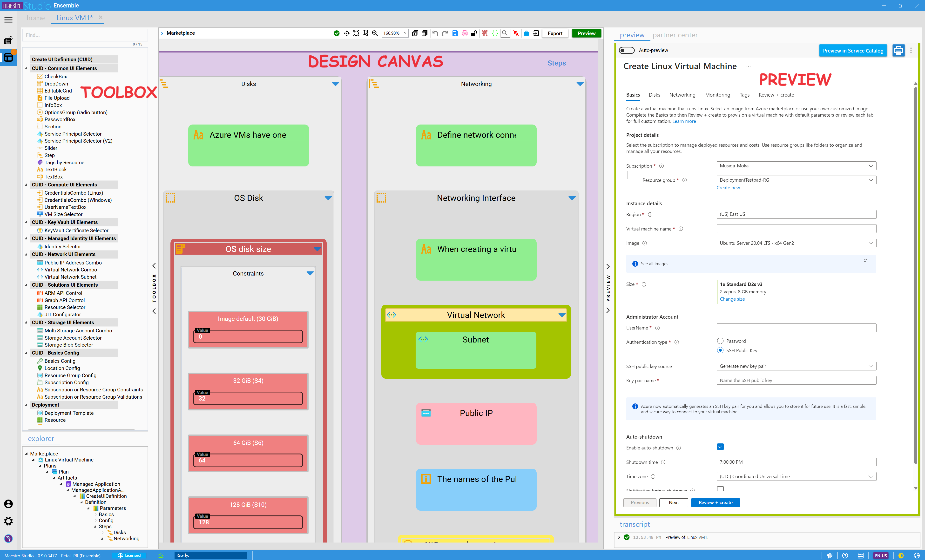Toggle the theme brightness icon in status bar
The height and width of the screenshot is (560, 925).
(x=901, y=555)
